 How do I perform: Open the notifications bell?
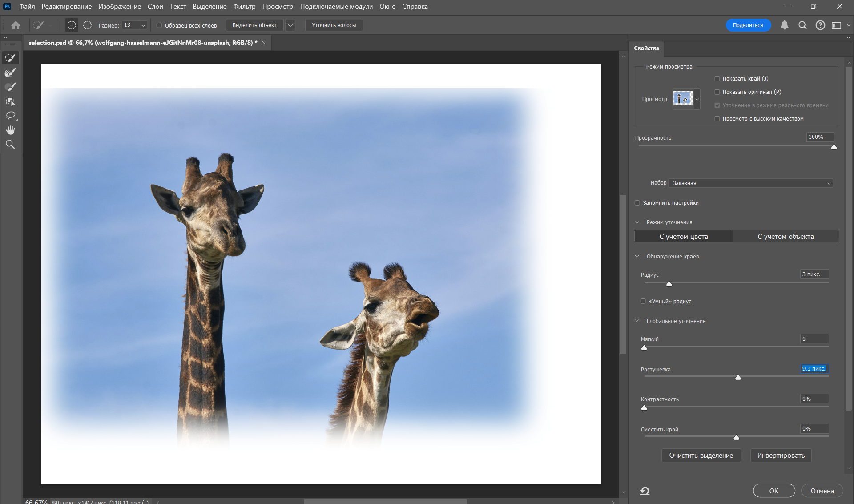(784, 25)
